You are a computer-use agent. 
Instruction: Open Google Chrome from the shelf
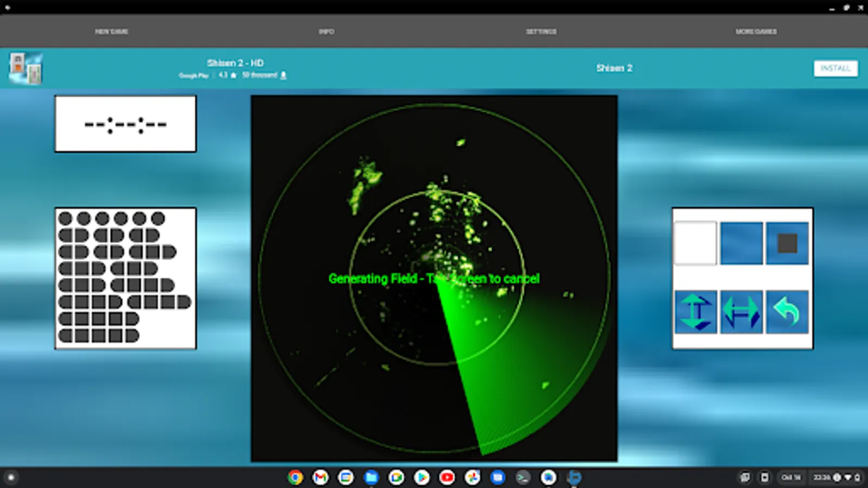[295, 477]
